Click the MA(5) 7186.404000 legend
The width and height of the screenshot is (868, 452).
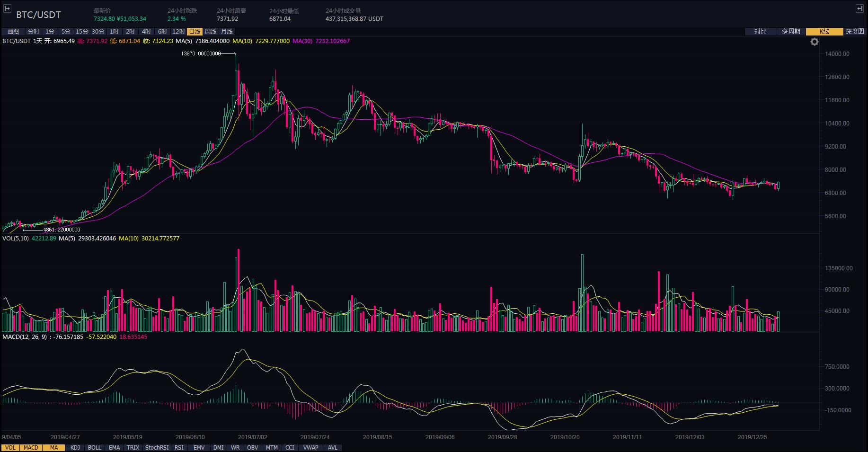pos(203,41)
